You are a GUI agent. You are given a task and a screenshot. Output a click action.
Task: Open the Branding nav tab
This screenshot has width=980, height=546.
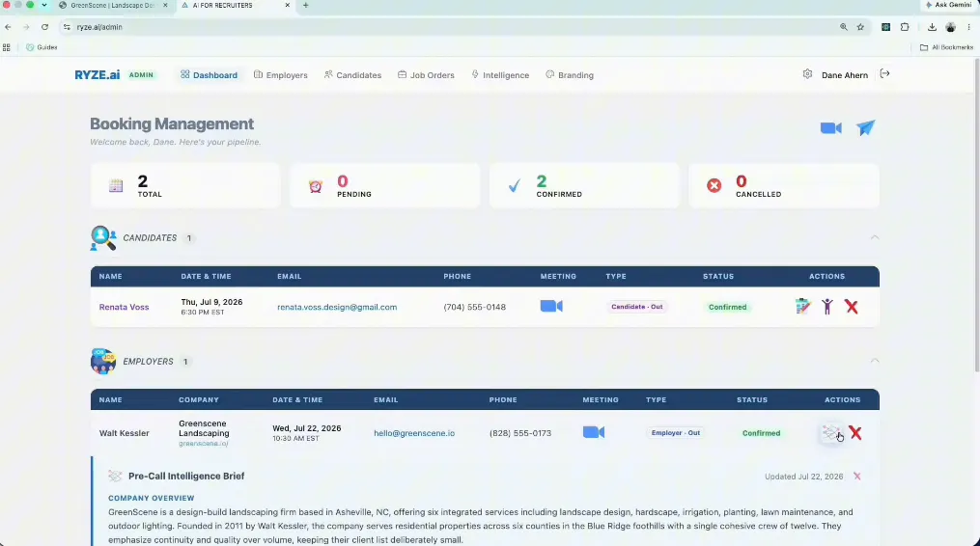click(x=570, y=75)
